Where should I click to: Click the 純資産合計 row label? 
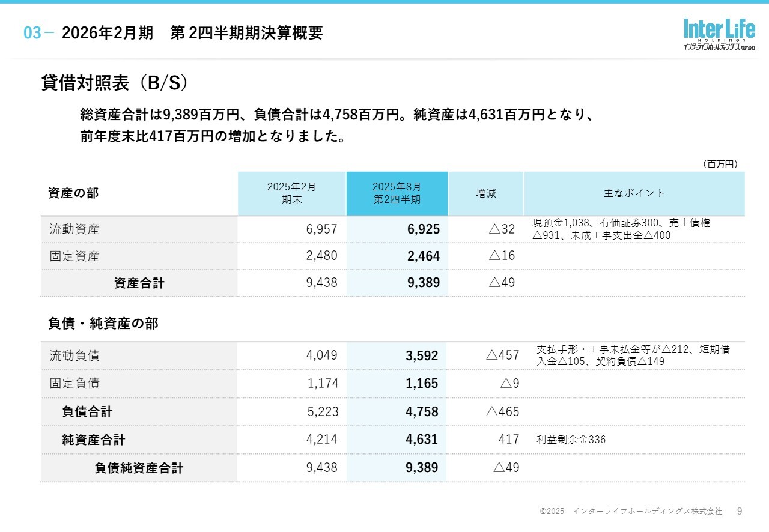click(x=94, y=440)
